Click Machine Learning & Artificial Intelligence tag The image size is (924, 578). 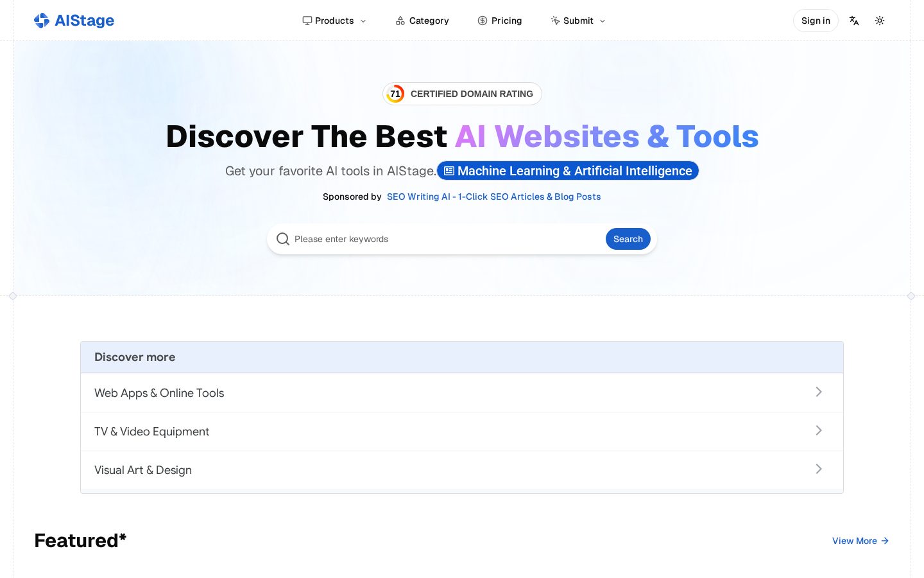coord(568,171)
